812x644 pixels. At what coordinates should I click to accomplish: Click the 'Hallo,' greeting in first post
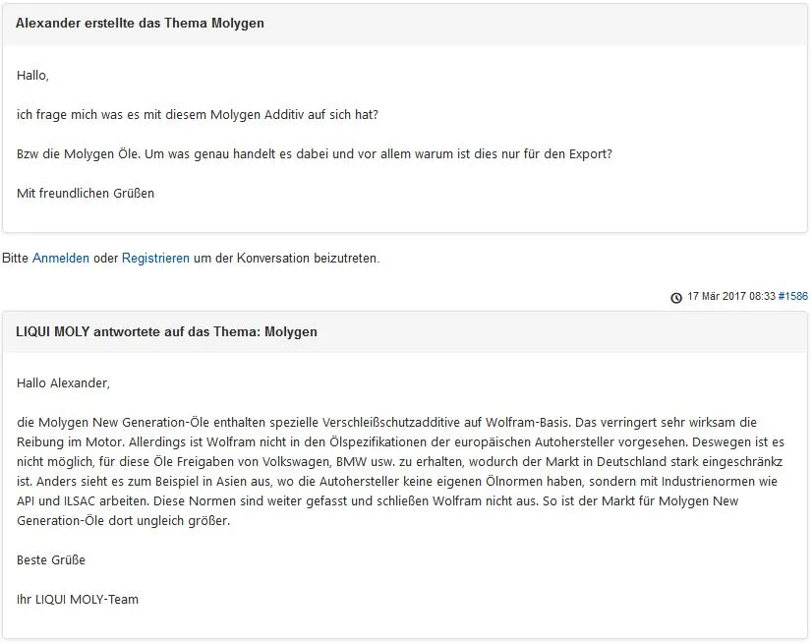coord(32,76)
